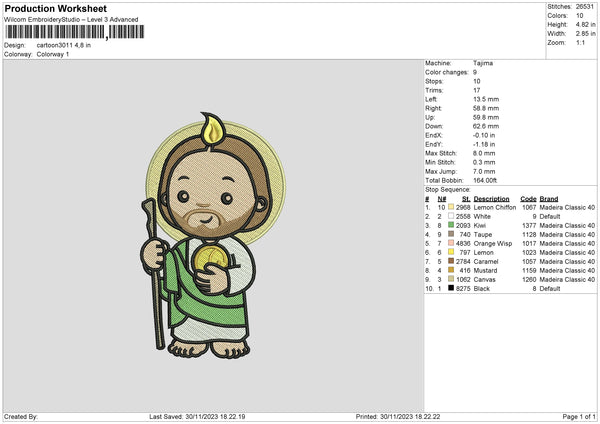Click the 'St.' column header
This screenshot has width=600, height=424.
(x=466, y=199)
